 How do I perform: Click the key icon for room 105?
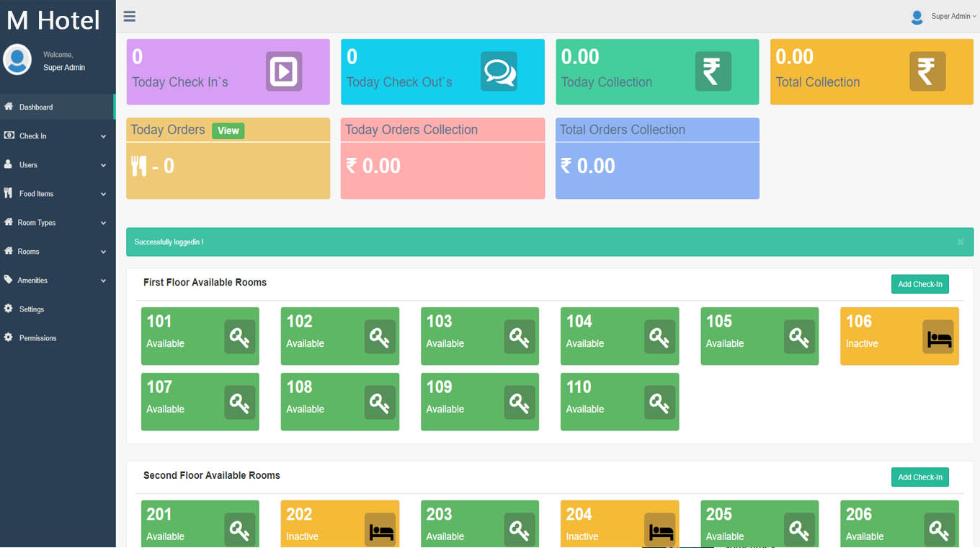(x=799, y=337)
